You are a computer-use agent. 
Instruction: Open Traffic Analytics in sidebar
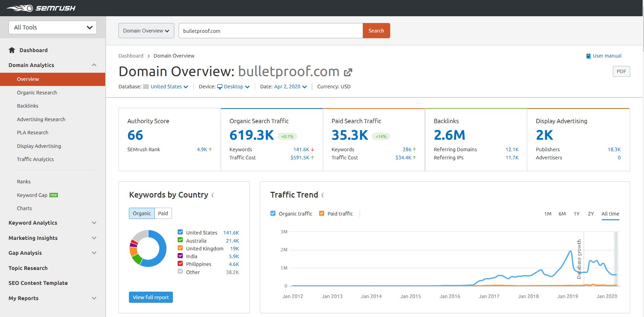coord(35,159)
